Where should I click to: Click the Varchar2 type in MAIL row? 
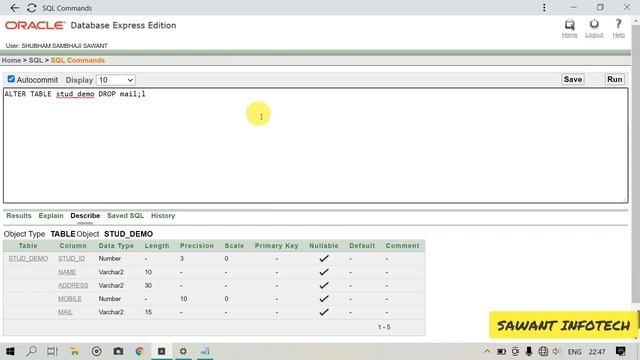coord(111,312)
